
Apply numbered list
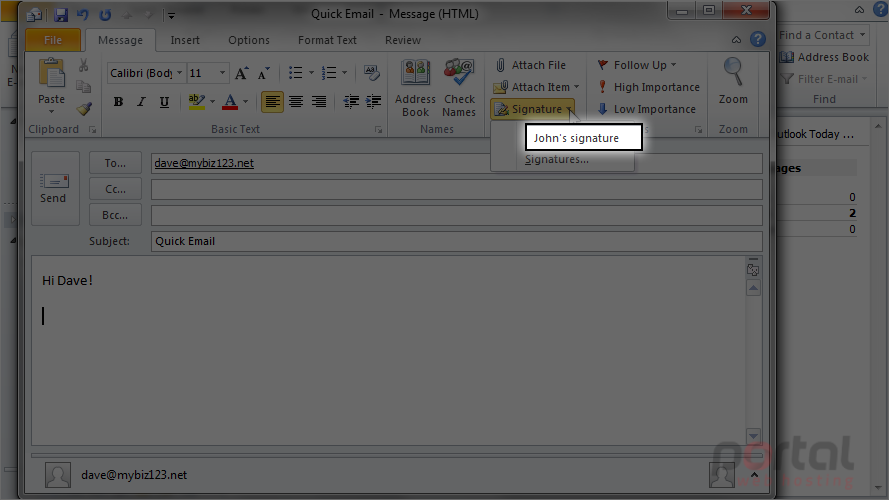coord(329,73)
